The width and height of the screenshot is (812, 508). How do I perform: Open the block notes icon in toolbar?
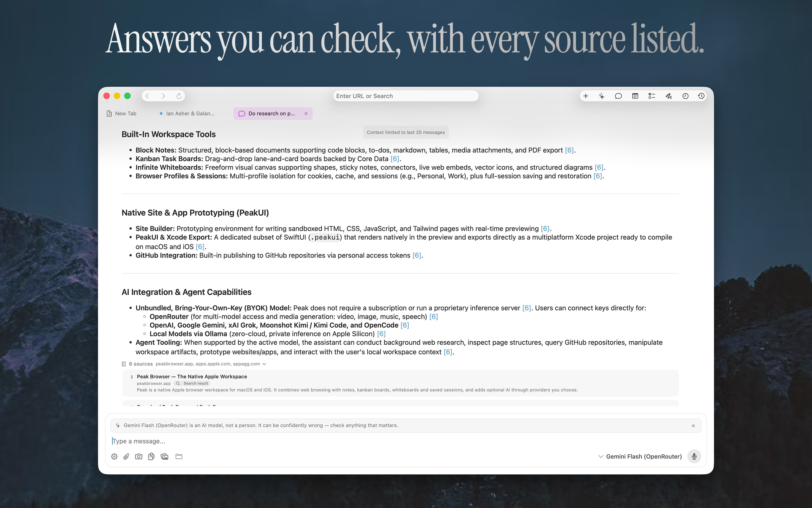(x=635, y=96)
